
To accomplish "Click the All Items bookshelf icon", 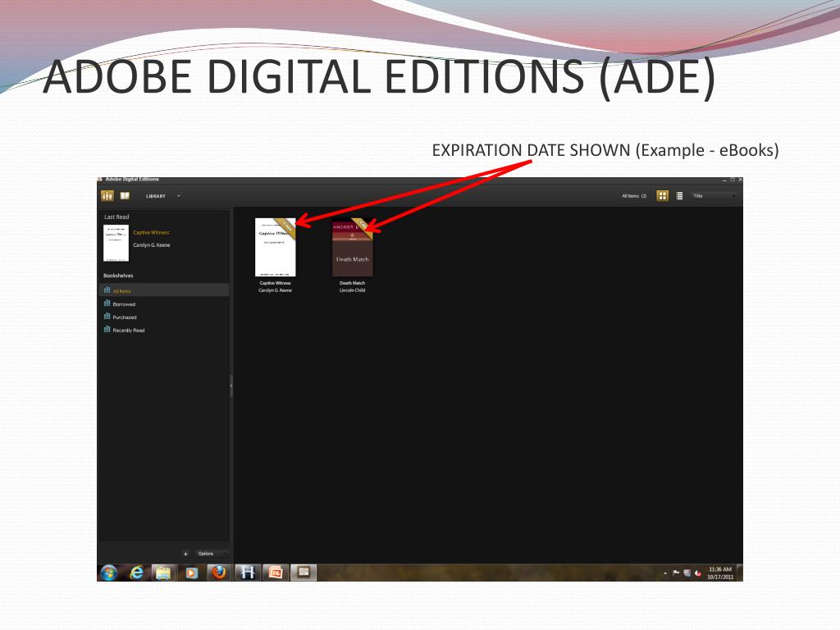I will tap(107, 290).
